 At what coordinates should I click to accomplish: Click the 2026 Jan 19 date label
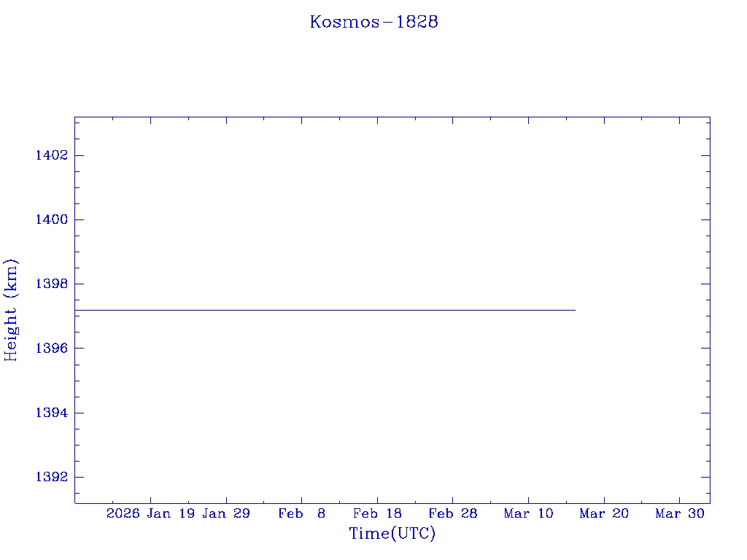(150, 514)
